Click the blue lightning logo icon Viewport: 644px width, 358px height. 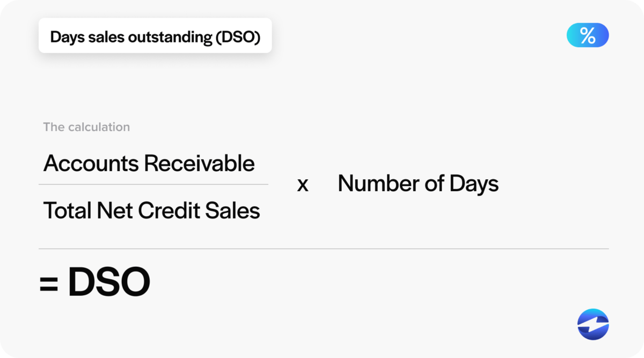593,324
